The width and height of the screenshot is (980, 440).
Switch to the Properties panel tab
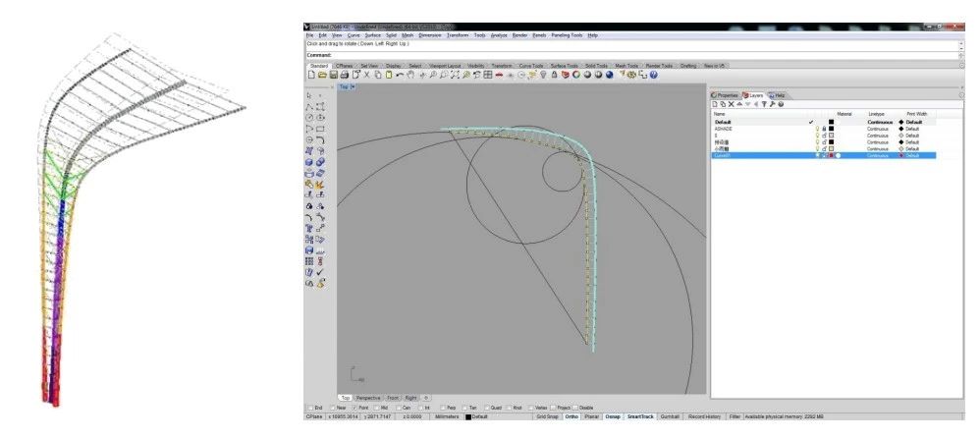[725, 95]
